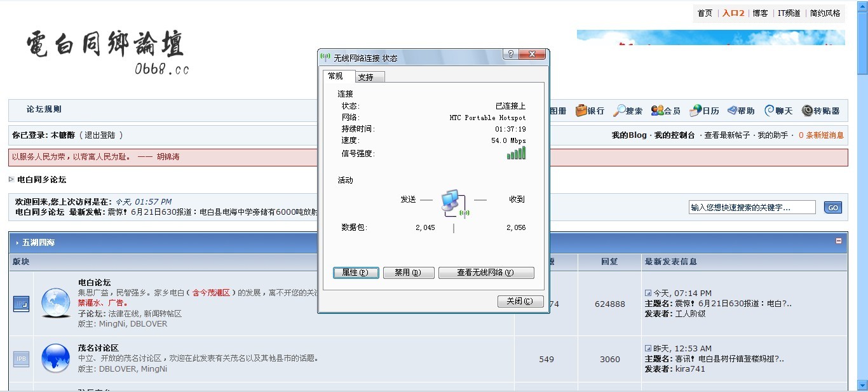
Task: Open the 聊天 chat swirl icon
Action: pyautogui.click(x=769, y=111)
